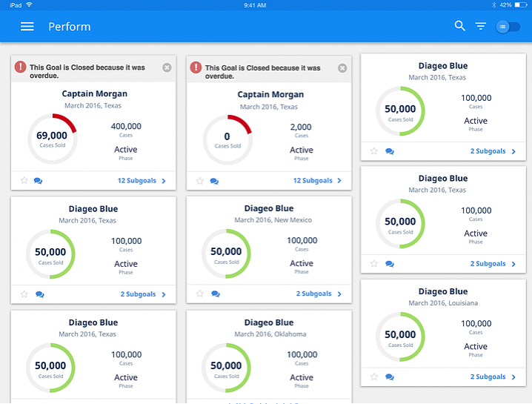Star the Diageo Blue New Mexico goal

[200, 294]
